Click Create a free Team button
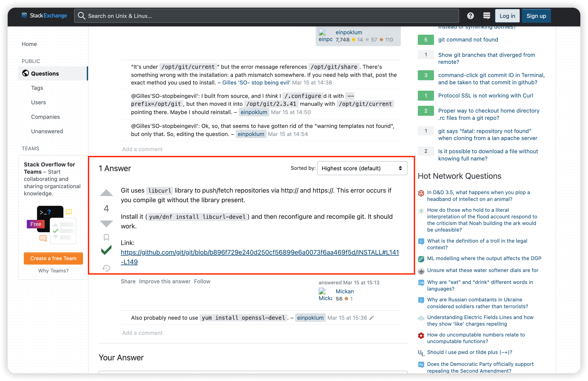 pos(53,258)
